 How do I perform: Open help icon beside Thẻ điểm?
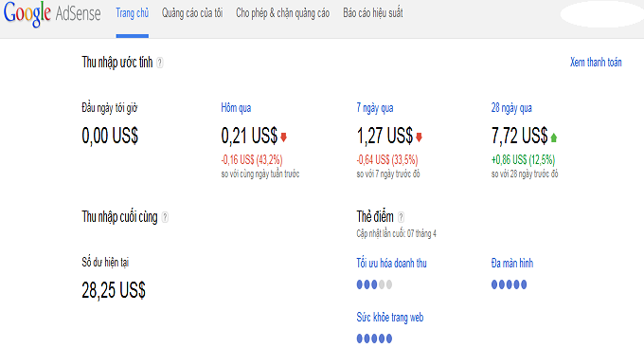[401, 217]
